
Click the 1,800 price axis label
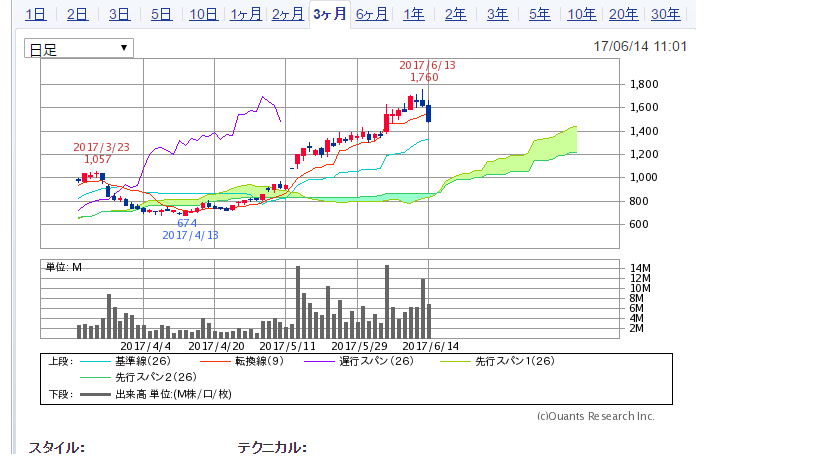point(644,84)
